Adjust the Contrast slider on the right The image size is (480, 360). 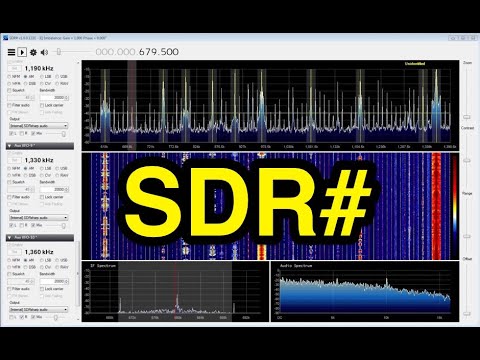coord(467,161)
